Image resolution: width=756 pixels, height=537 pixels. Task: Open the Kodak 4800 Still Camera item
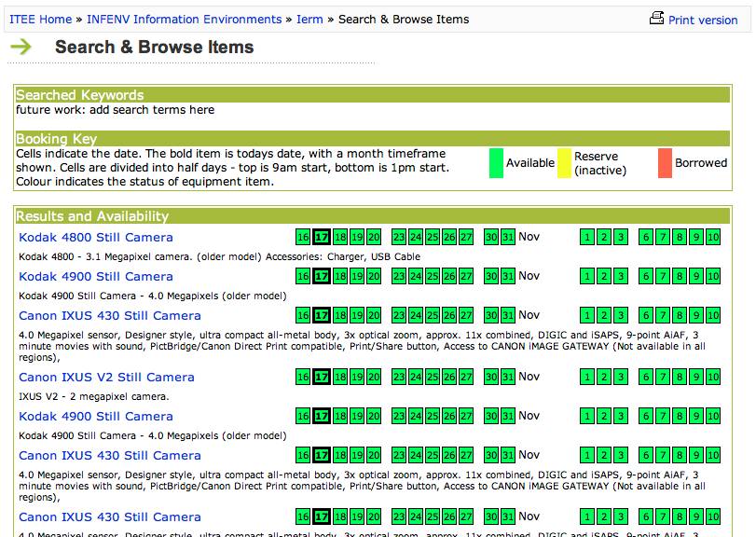click(x=95, y=237)
